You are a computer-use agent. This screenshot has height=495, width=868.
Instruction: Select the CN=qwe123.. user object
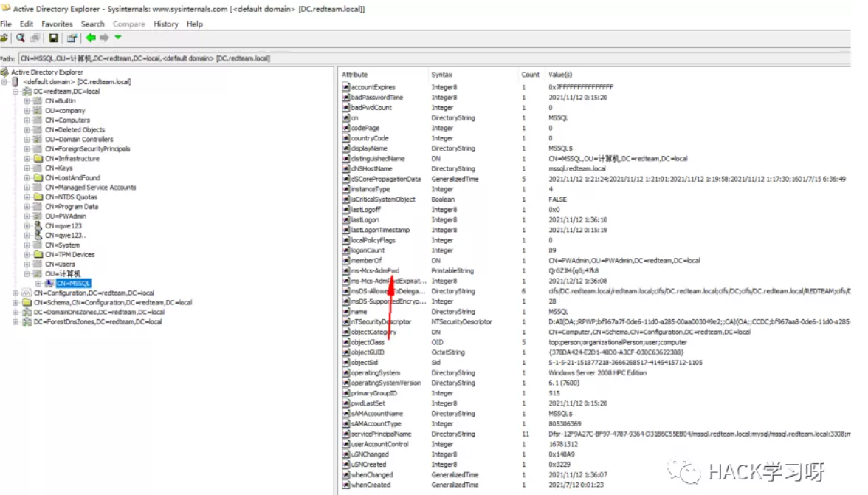pyautogui.click(x=65, y=235)
